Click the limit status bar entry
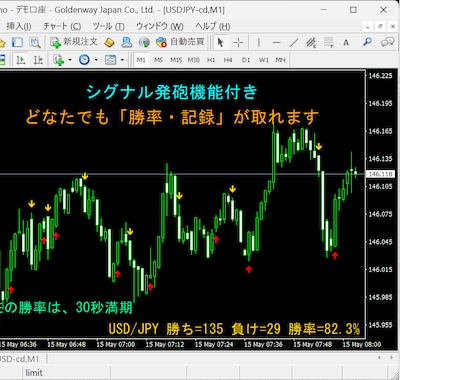This screenshot has width=460, height=380. [x=34, y=373]
